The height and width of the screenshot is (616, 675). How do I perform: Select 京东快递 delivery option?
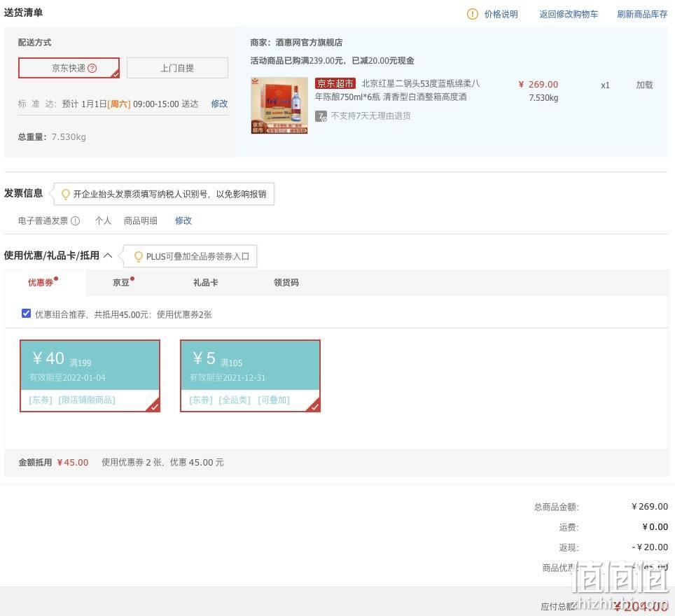coord(69,68)
